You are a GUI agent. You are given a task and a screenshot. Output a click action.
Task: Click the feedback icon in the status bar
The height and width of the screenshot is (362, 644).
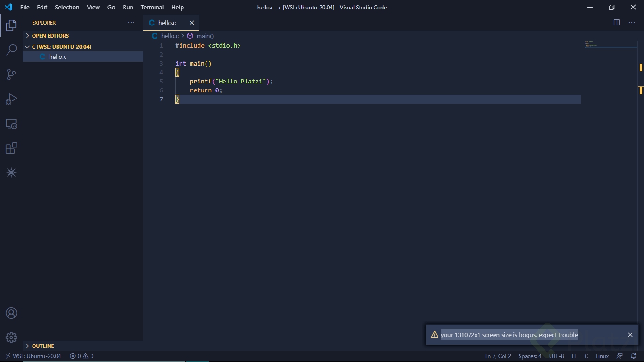tap(620, 356)
